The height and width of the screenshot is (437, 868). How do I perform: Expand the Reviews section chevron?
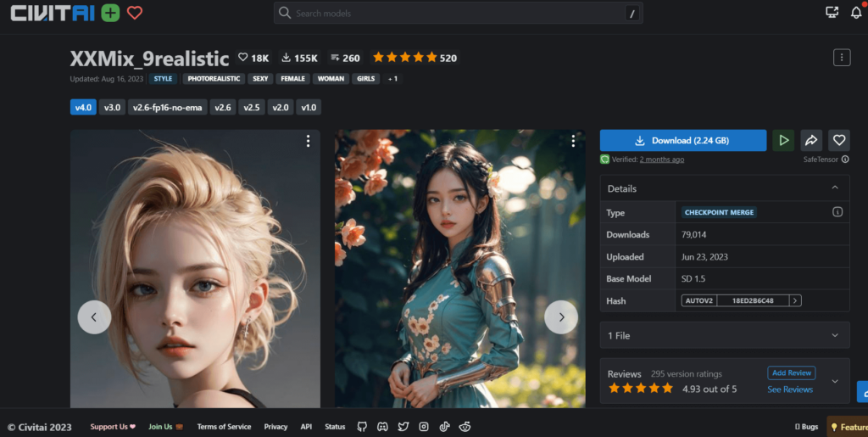[835, 382]
